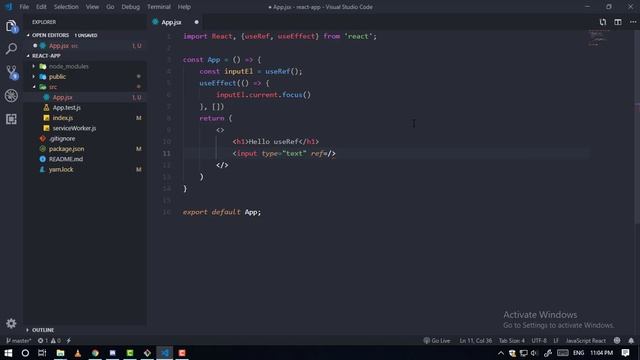Open Google Chrome from the taskbar

[95, 353]
